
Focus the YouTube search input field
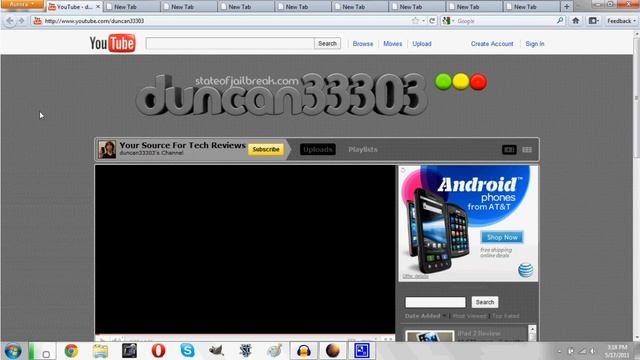click(230, 43)
